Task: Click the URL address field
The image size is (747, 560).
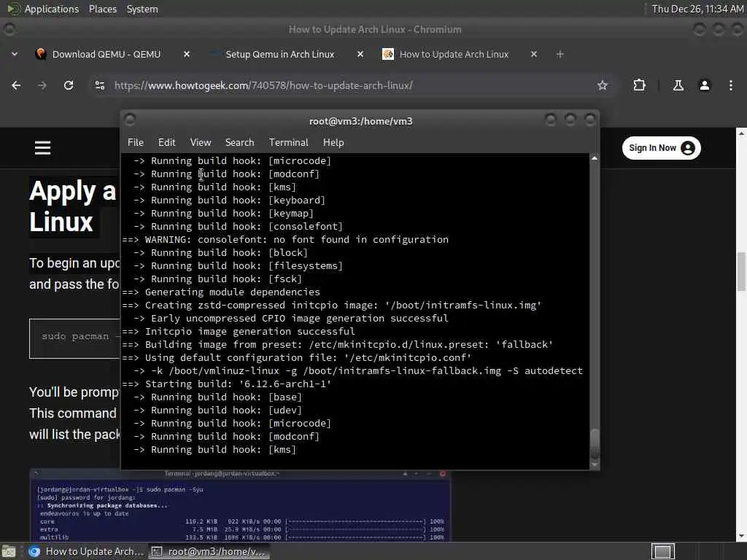Action: (x=352, y=85)
